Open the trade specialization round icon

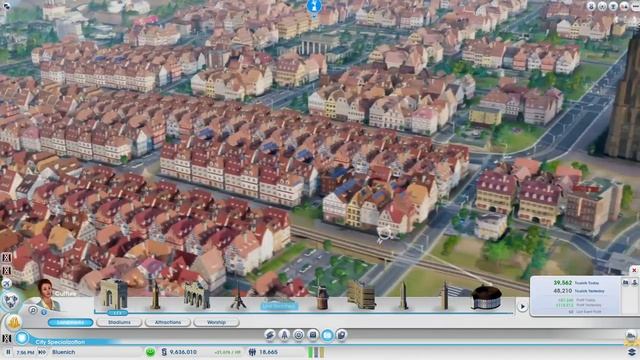point(299,335)
